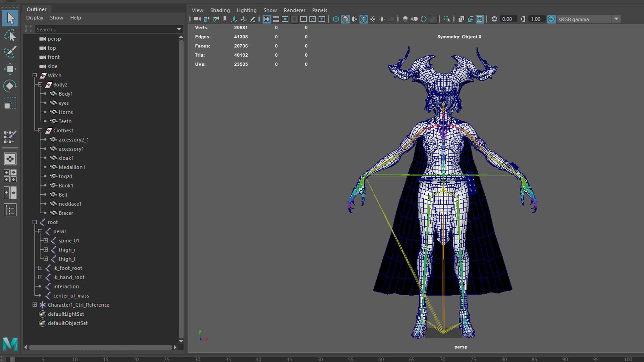Click the use default material icon
The width and height of the screenshot is (644, 362).
pos(354,19)
